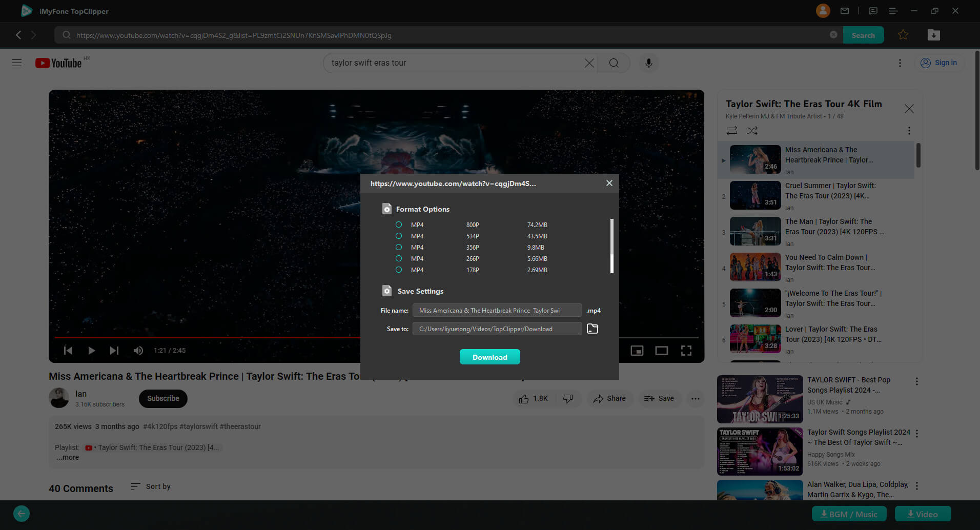Open Taylor Swift Songs Playlist 2024 thumbnail
Image resolution: width=980 pixels, height=530 pixels.
tap(760, 452)
